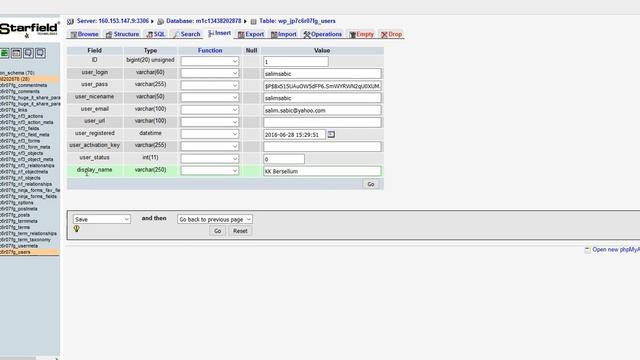Select the Insert tab
This screenshot has height=360, width=640.
point(219,33)
